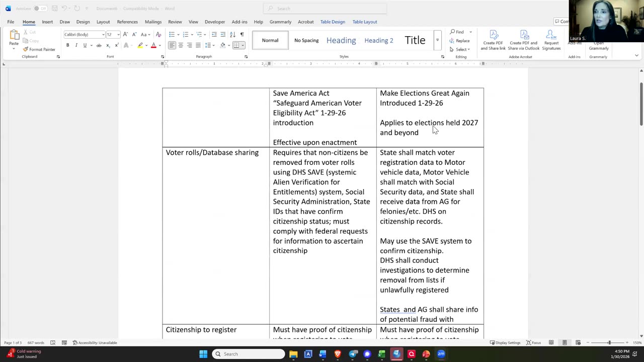Switch to the Layout tab

coord(103,22)
